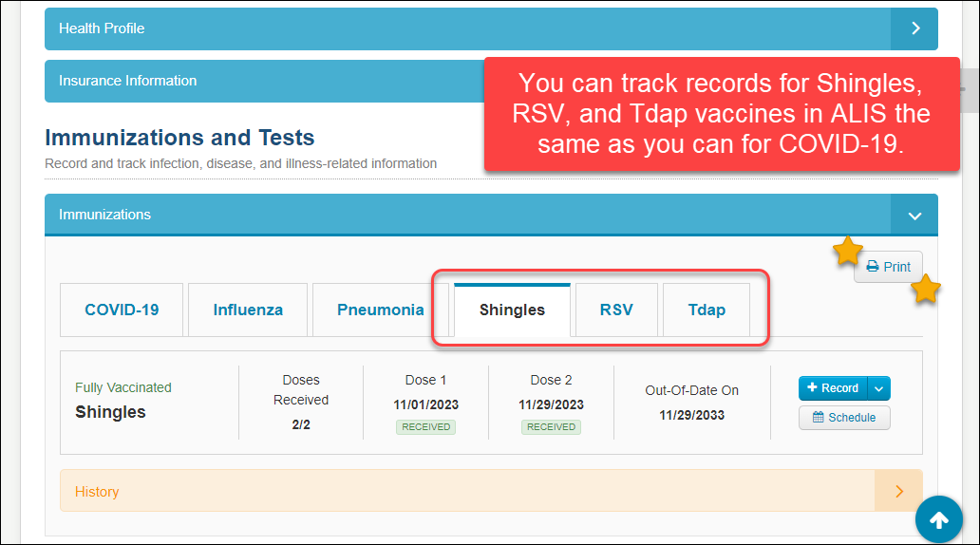This screenshot has width=980, height=545.
Task: Click the Immunizations panel header title
Action: pos(105,215)
